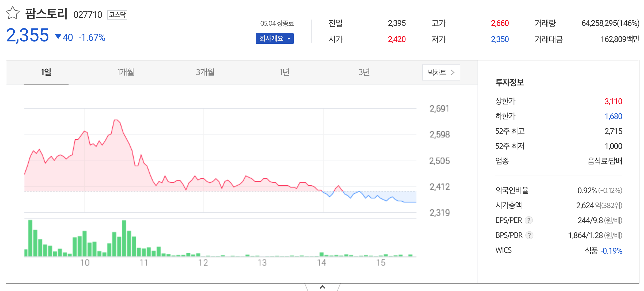This screenshot has height=291, width=644.
Task: Open the 회사개요 dropdown
Action: 274,39
